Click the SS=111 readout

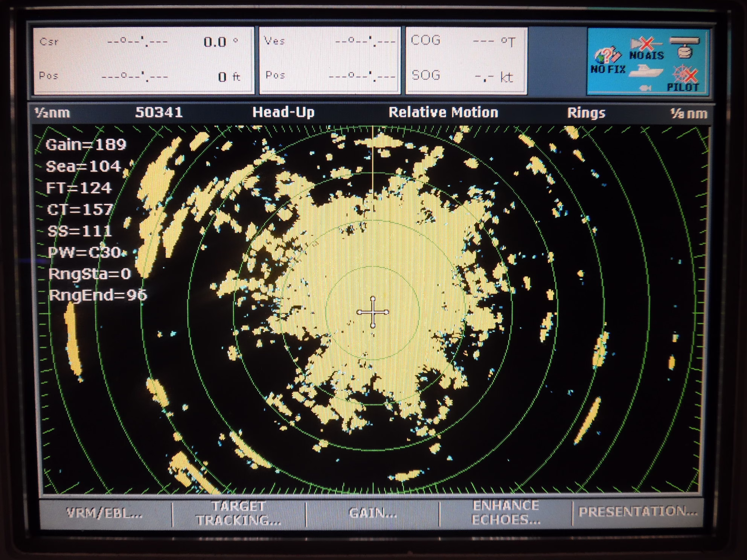click(x=80, y=231)
